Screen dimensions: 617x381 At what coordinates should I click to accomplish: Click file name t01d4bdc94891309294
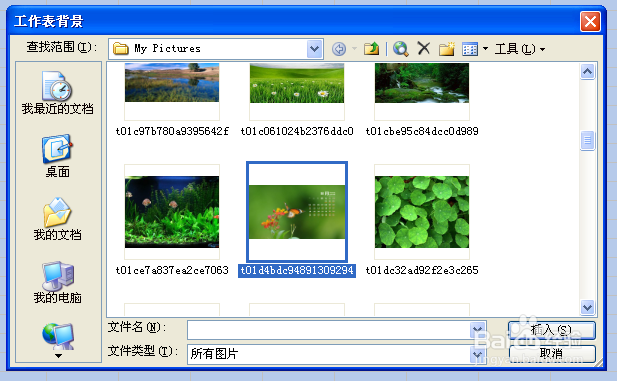click(297, 270)
